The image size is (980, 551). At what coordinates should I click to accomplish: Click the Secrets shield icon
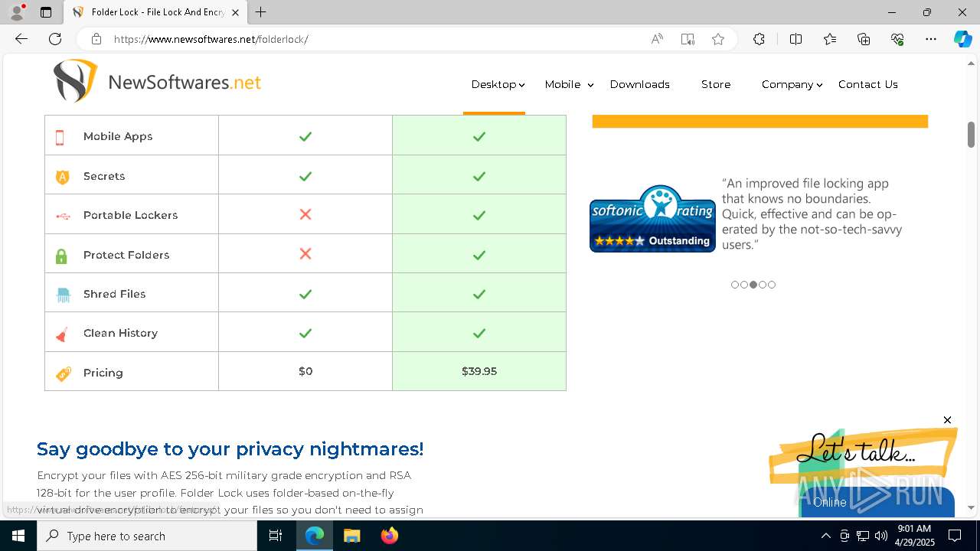[63, 177]
